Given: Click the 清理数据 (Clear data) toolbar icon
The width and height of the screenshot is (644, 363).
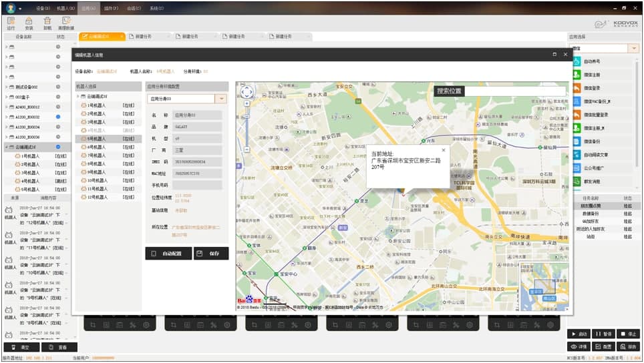Looking at the screenshot, I should tap(66, 23).
